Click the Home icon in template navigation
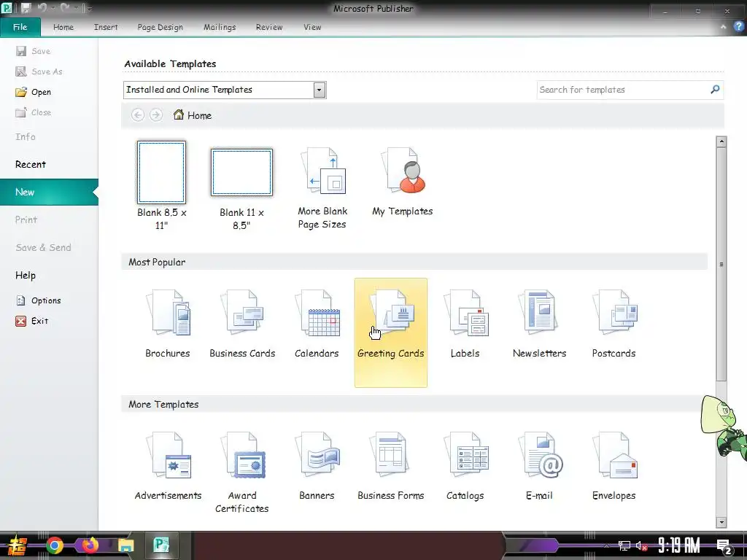Screen dimensions: 747x560 click(179, 114)
